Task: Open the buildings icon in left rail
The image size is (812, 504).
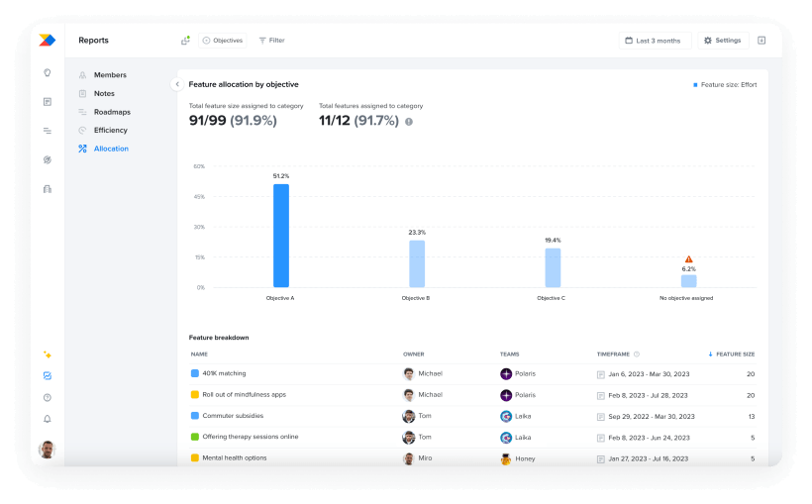Action: tap(48, 189)
